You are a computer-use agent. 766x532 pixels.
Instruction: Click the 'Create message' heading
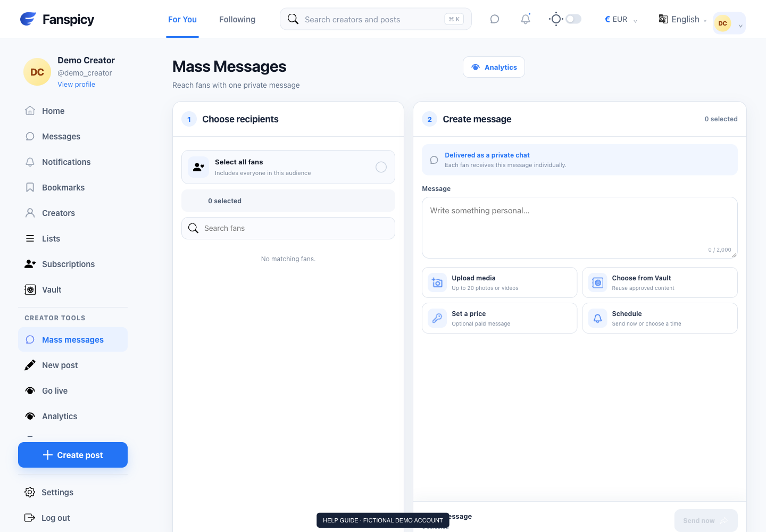[x=477, y=119]
